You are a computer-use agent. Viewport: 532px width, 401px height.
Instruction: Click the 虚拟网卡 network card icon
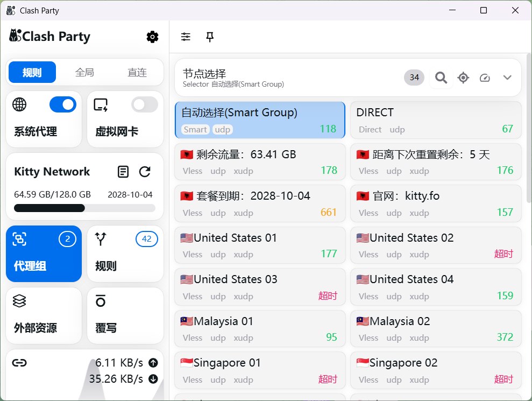[x=101, y=105]
